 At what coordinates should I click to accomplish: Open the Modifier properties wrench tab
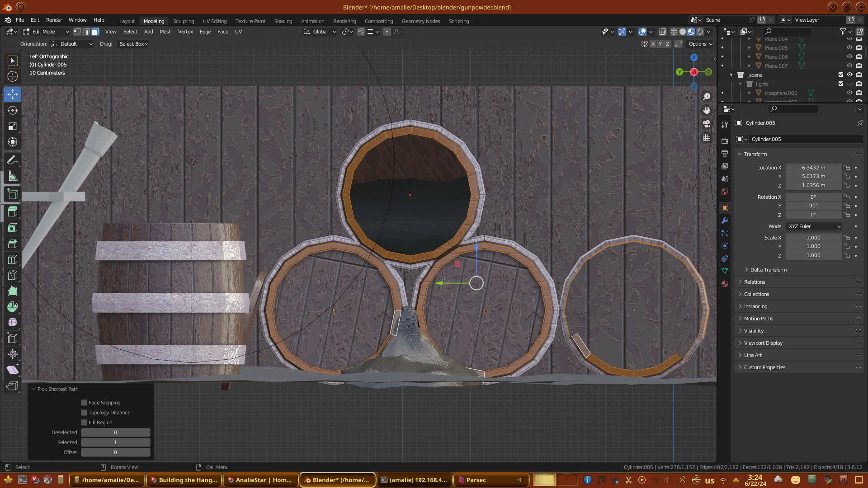pyautogui.click(x=725, y=221)
